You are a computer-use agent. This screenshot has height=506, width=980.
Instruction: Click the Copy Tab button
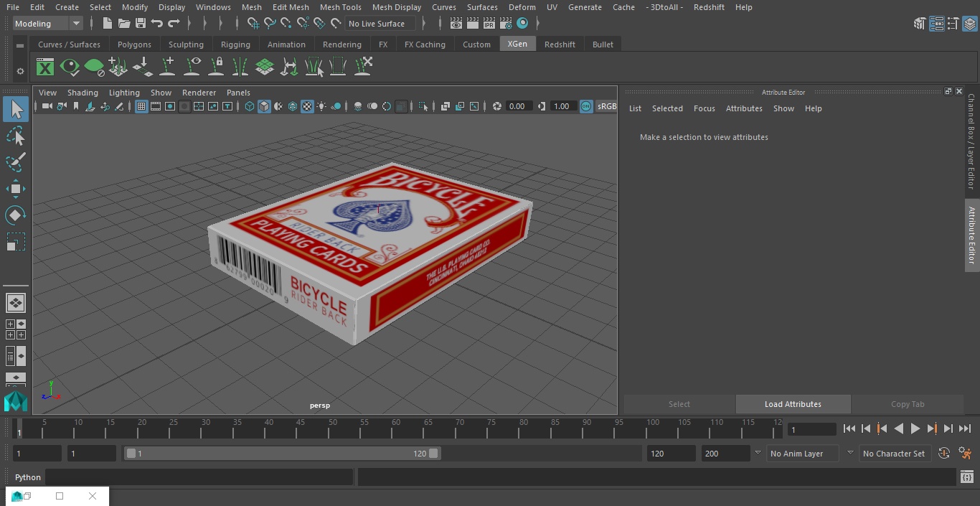point(908,404)
